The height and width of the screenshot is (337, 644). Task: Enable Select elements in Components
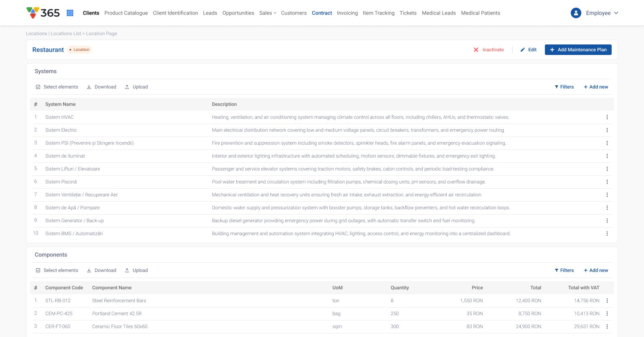pyautogui.click(x=57, y=270)
